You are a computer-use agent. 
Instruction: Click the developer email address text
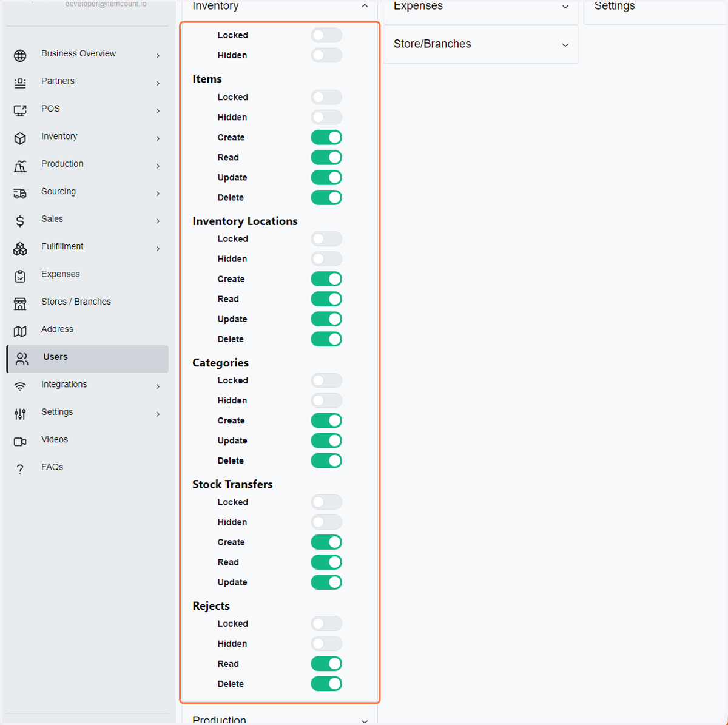point(106,4)
